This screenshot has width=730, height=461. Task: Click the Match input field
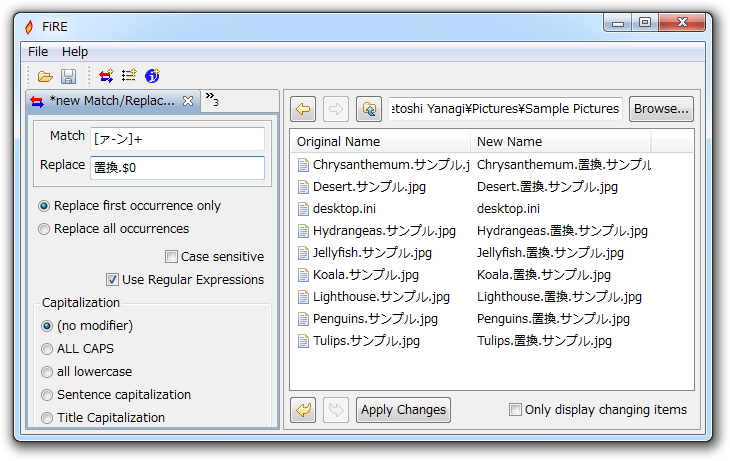(177, 139)
